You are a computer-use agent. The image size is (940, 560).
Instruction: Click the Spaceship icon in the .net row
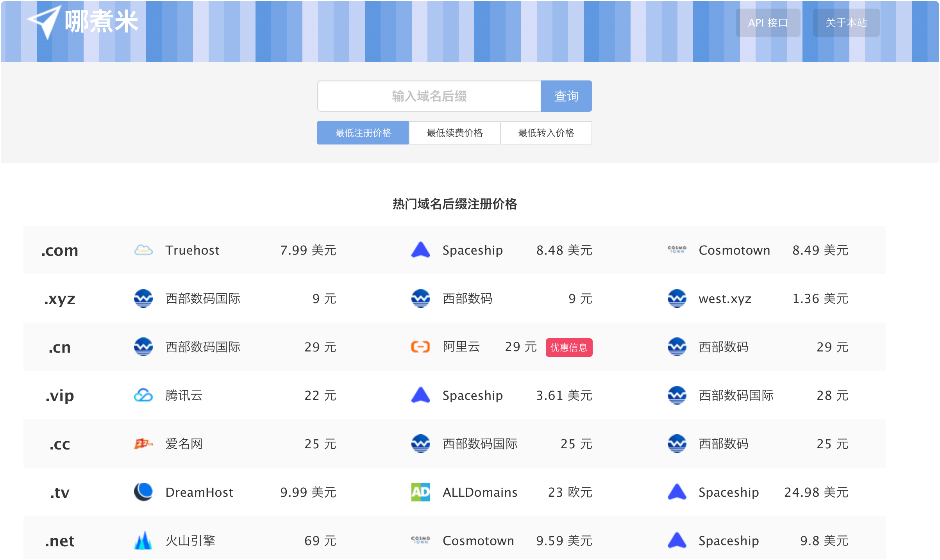tap(677, 540)
